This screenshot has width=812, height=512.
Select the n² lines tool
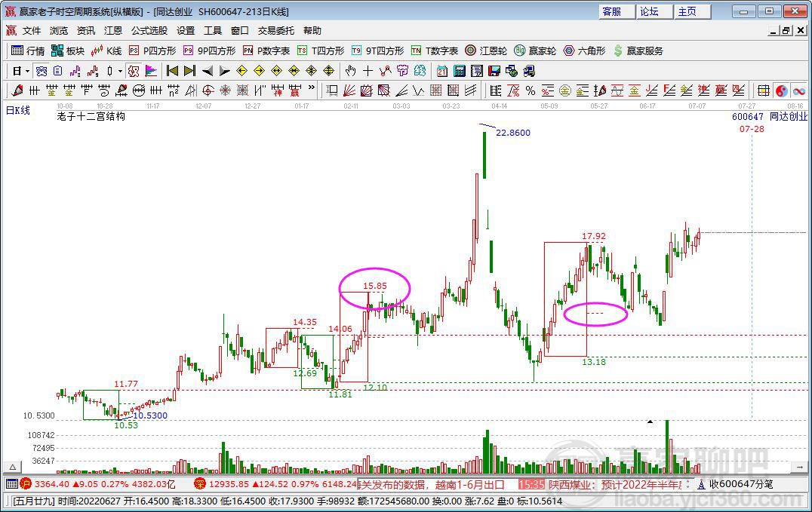point(173,90)
